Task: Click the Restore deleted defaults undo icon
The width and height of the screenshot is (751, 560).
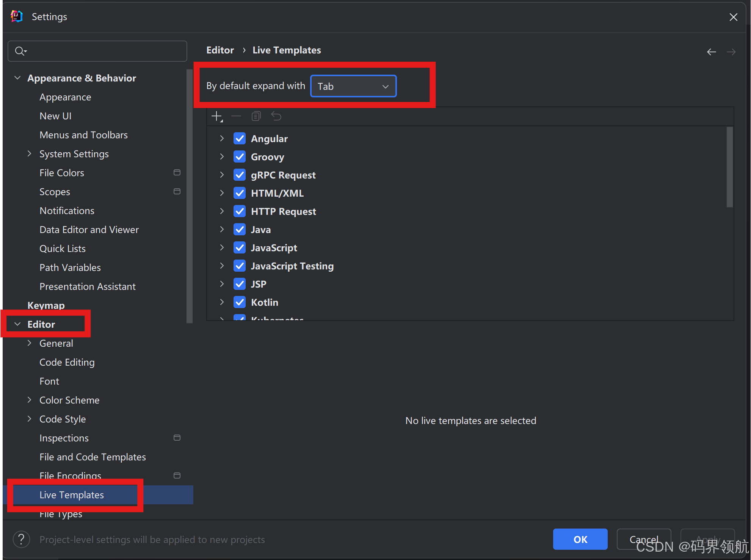Action: tap(276, 116)
